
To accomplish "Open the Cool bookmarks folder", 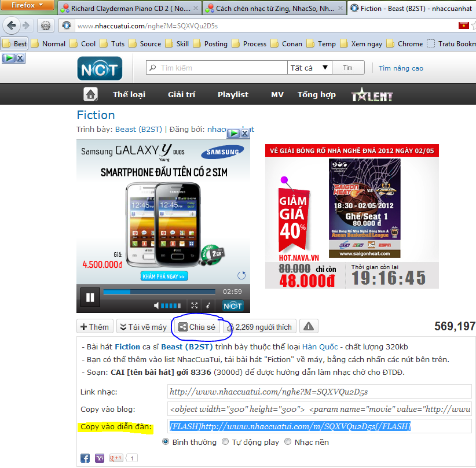I will point(83,43).
